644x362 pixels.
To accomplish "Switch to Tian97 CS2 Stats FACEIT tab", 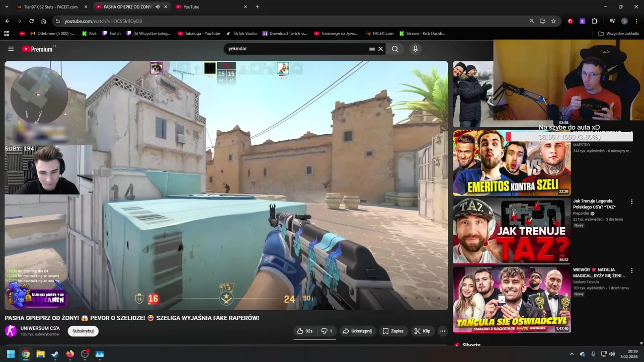I will 51,7.
